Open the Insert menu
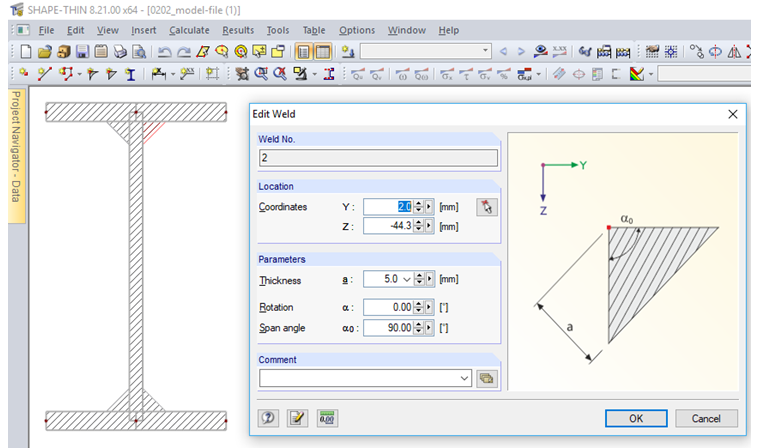 click(143, 30)
